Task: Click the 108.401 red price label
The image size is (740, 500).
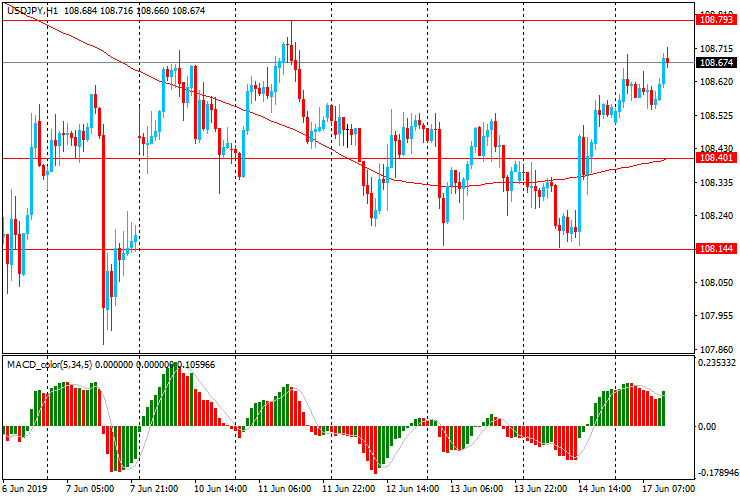Action: [x=716, y=158]
